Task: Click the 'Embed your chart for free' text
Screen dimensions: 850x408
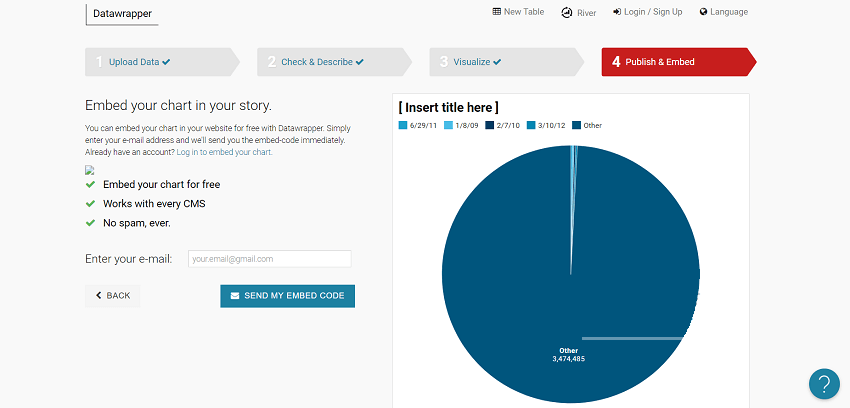Action: pyautogui.click(x=162, y=185)
